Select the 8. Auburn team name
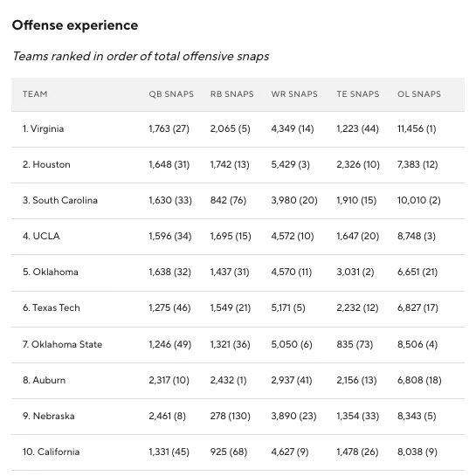Image resolution: width=476 pixels, height=476 pixels. 44,381
